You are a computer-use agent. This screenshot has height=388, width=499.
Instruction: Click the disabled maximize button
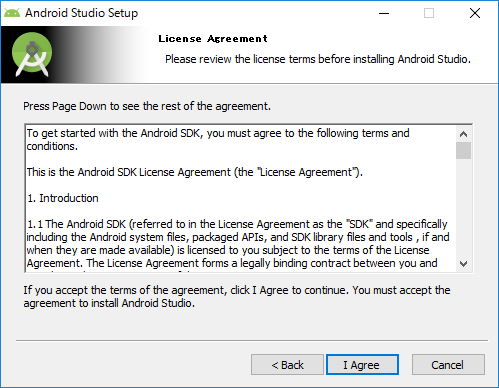429,13
